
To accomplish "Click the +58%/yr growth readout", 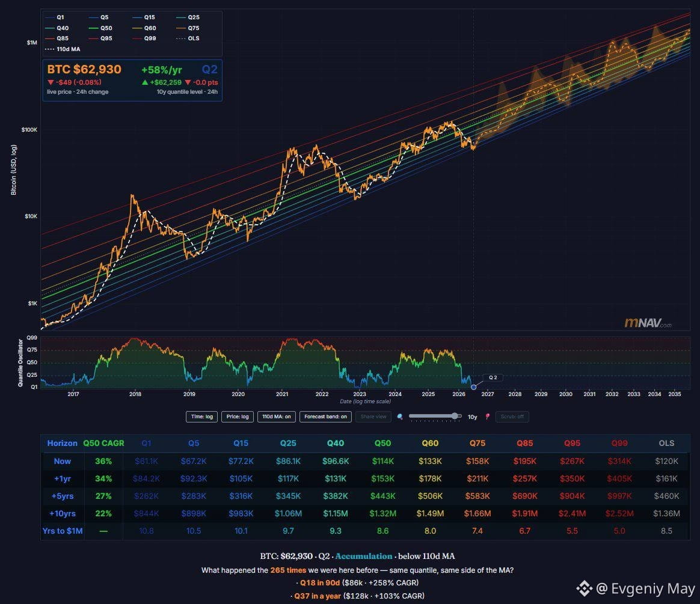I will click(162, 70).
